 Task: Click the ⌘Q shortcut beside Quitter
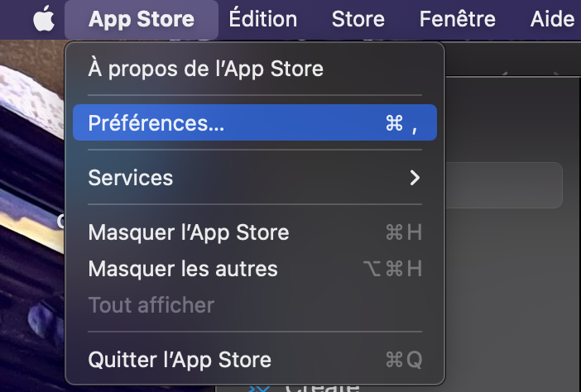[x=404, y=360]
